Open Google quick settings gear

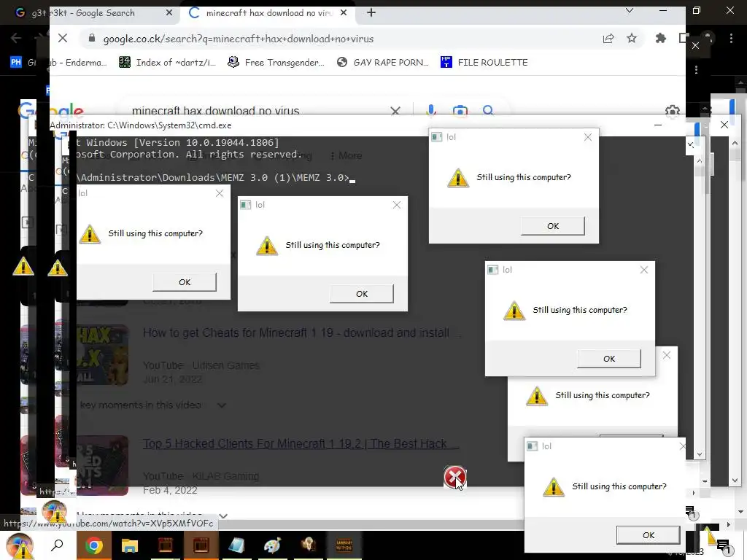(x=672, y=112)
